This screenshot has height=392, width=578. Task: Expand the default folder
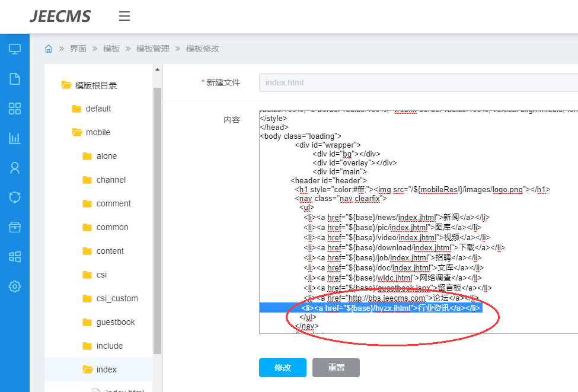[x=98, y=109]
